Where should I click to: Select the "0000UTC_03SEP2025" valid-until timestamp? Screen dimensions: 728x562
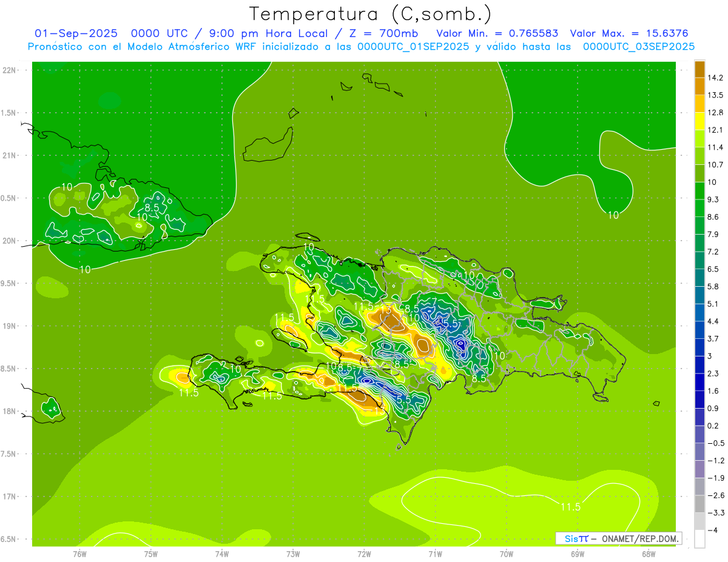(x=639, y=47)
